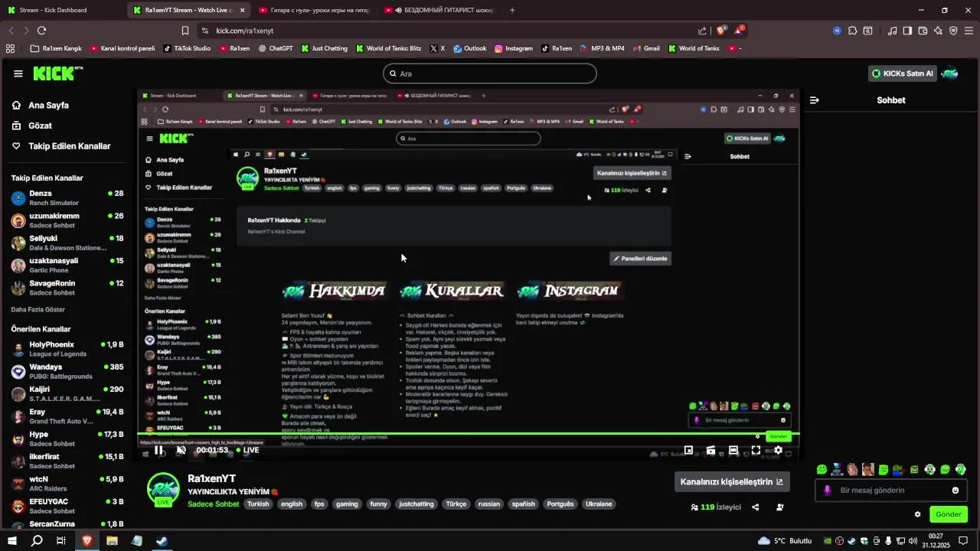Open Steam from the taskbar
The image size is (980, 551).
point(162,540)
